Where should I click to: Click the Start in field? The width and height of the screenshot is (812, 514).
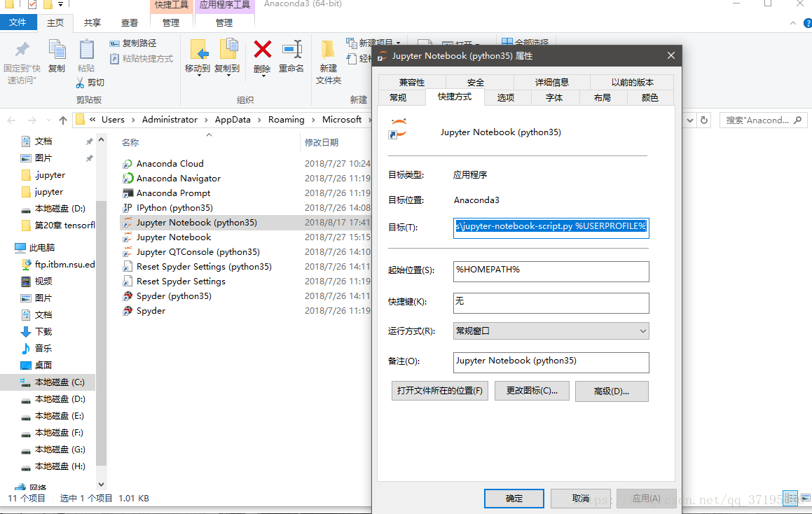pos(551,271)
